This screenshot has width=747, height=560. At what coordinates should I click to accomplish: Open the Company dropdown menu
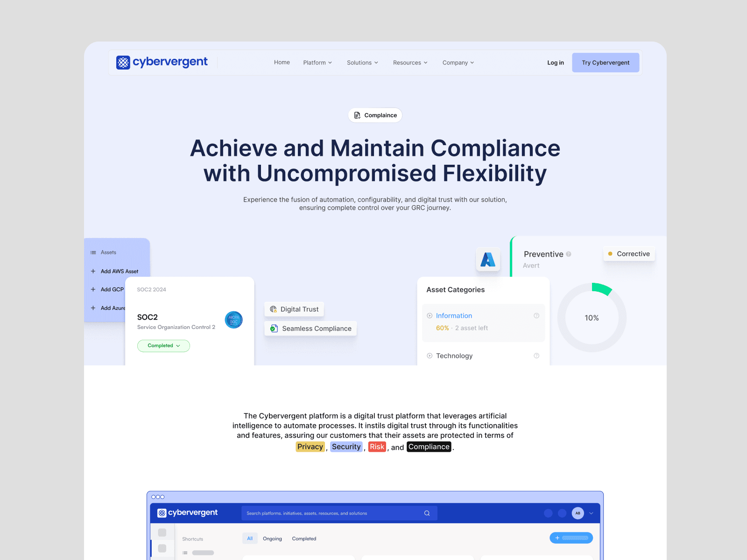(x=458, y=63)
